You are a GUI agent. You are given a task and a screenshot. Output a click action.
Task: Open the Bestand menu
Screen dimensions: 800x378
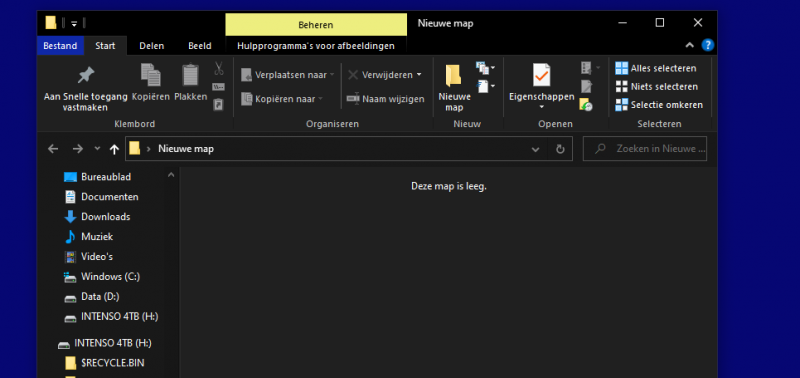60,46
